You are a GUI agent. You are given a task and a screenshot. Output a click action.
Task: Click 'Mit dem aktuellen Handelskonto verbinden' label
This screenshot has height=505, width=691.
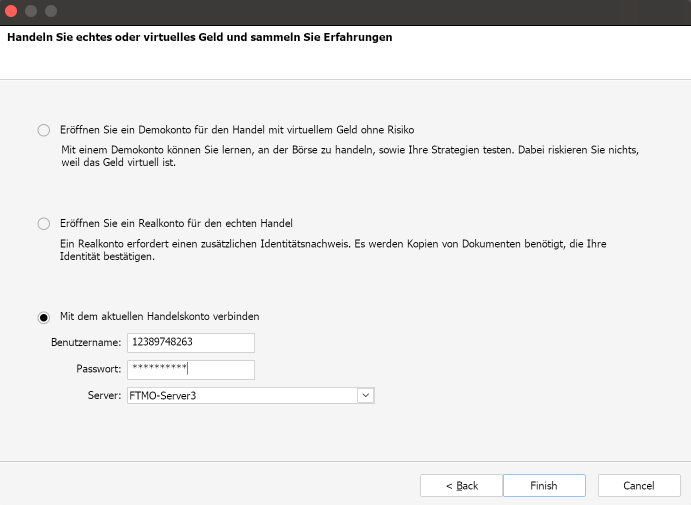pos(160,317)
